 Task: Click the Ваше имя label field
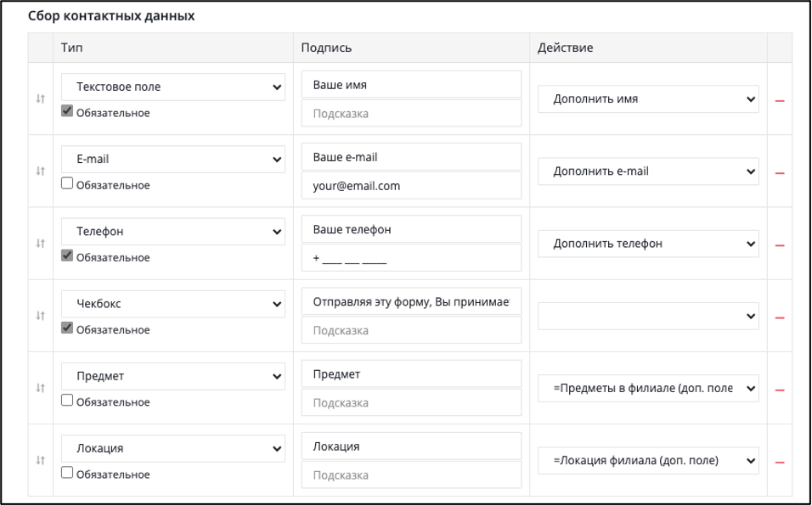[411, 84]
